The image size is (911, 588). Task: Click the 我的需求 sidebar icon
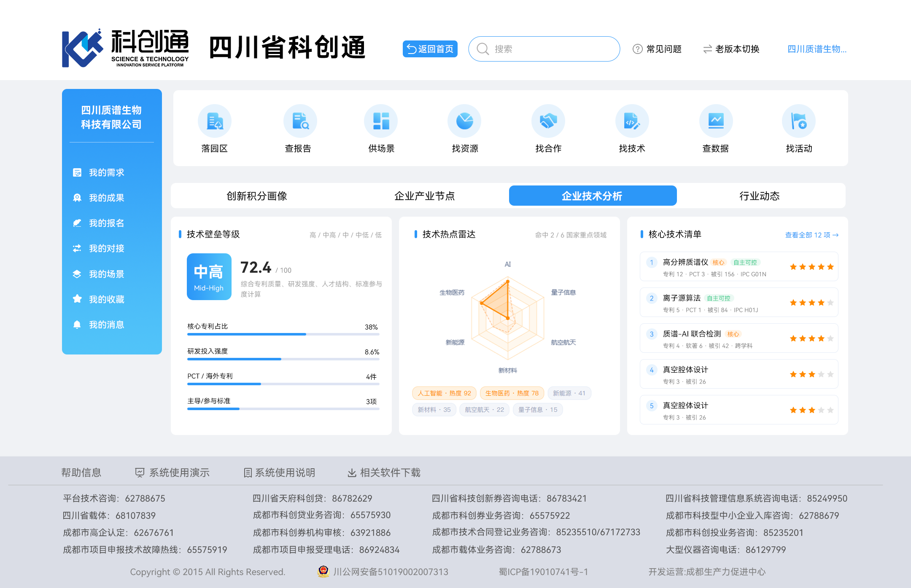tap(77, 172)
